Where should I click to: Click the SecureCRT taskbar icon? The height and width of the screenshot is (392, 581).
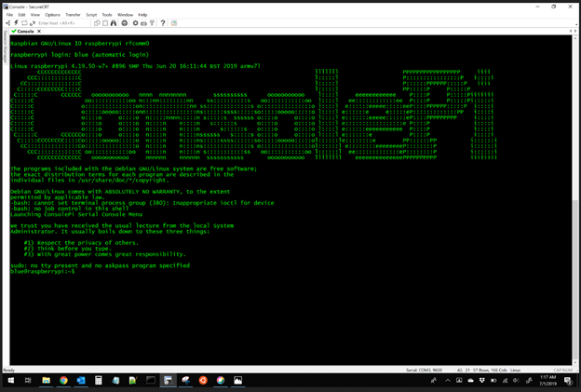168,381
